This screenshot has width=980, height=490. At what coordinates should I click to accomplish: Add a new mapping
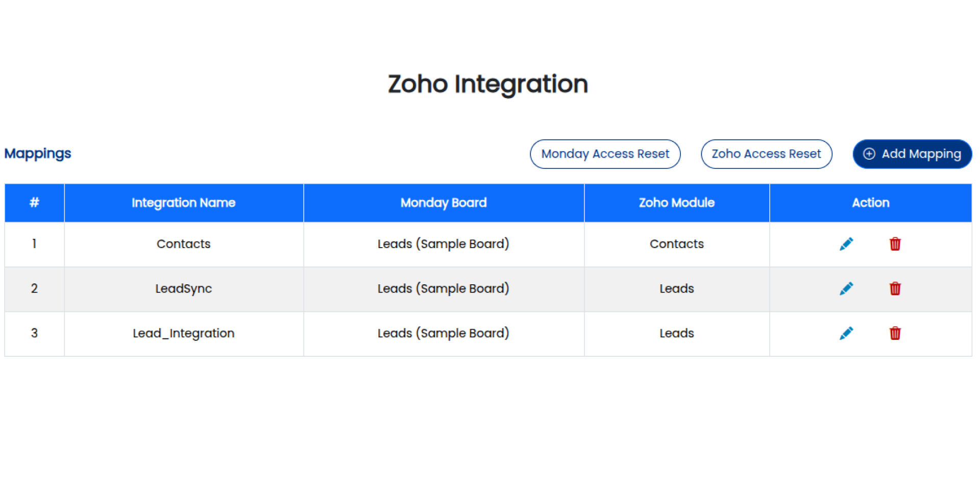(912, 154)
